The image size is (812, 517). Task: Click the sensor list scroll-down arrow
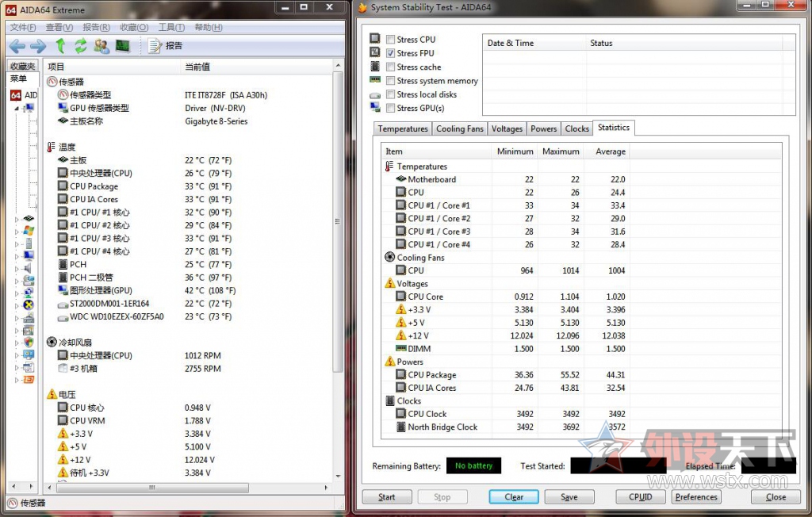tap(338, 476)
